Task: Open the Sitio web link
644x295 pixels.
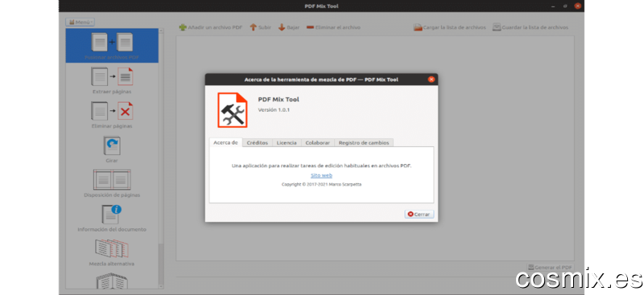Action: [x=321, y=175]
